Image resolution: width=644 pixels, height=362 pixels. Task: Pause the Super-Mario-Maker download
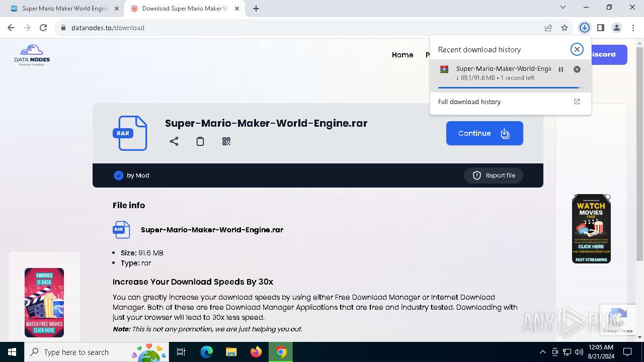click(x=561, y=69)
